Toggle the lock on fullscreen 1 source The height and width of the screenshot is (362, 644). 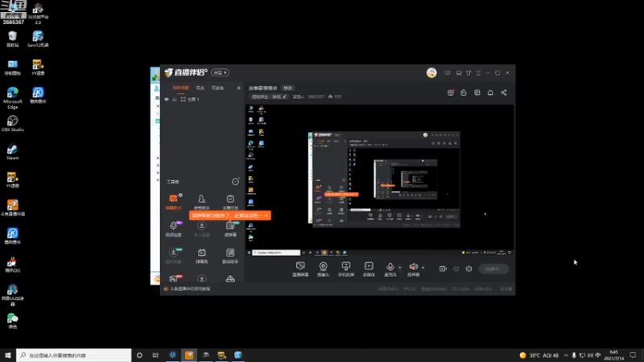click(175, 99)
